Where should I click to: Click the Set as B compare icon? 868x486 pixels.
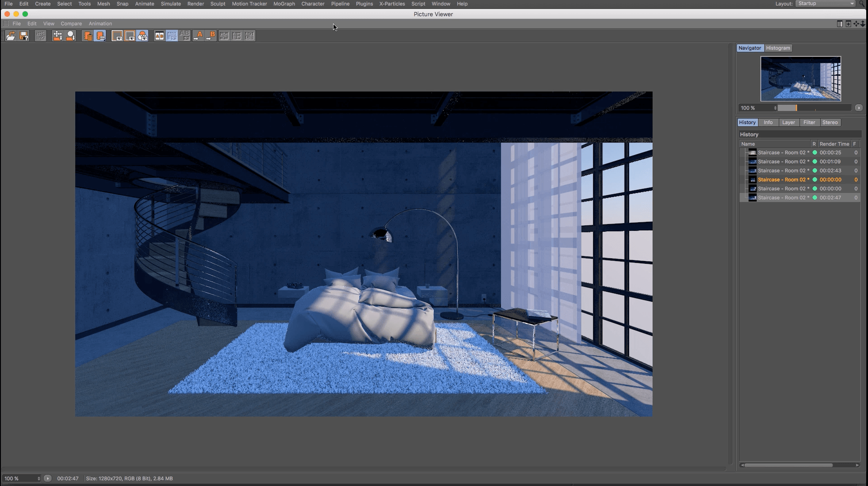click(x=210, y=36)
